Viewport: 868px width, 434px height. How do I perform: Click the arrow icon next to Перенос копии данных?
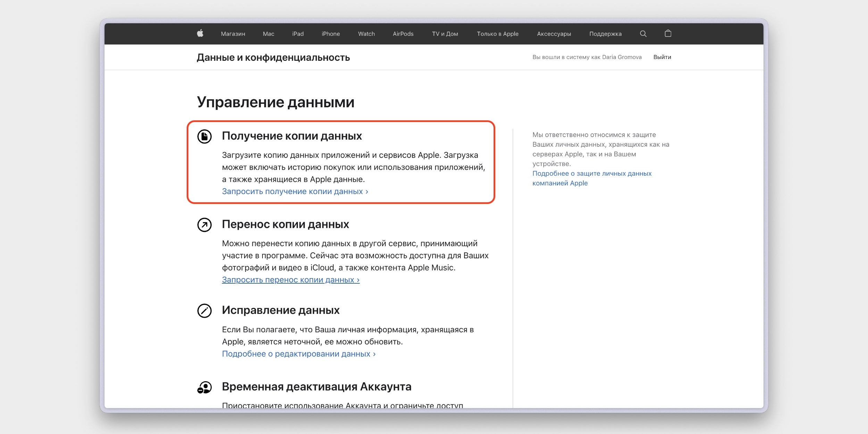tap(205, 225)
